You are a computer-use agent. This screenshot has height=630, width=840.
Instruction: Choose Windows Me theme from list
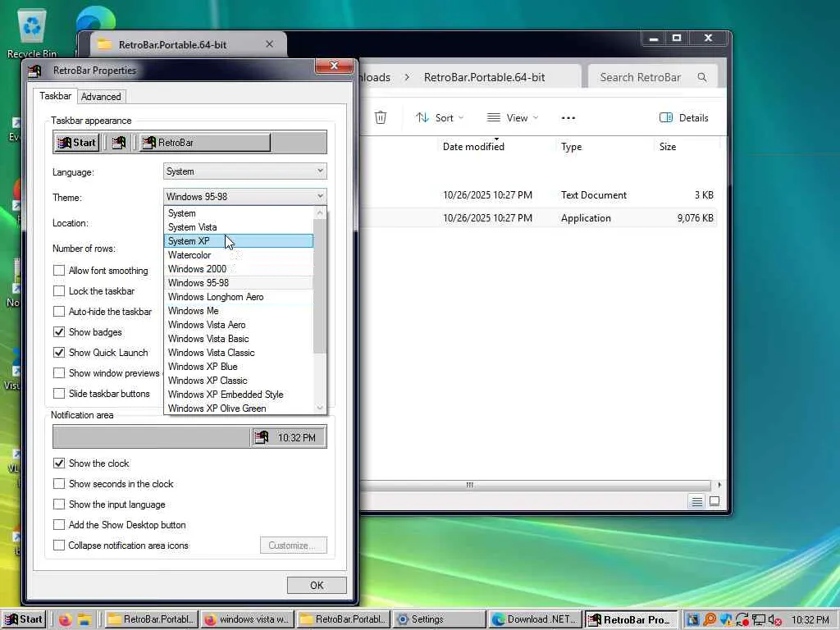(x=239, y=311)
